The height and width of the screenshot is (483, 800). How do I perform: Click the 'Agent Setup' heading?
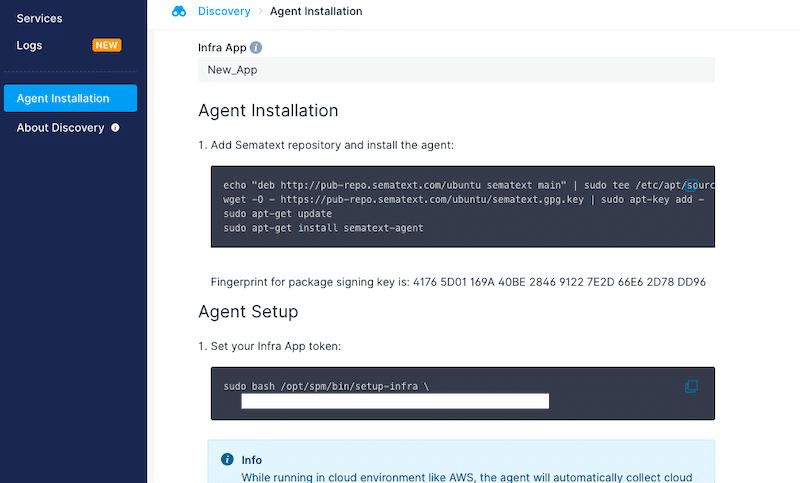coord(248,312)
